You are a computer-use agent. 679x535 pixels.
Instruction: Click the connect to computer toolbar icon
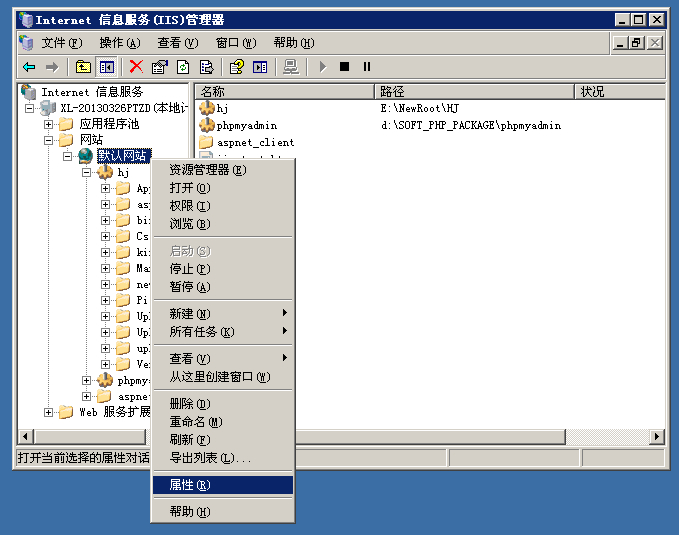[291, 67]
